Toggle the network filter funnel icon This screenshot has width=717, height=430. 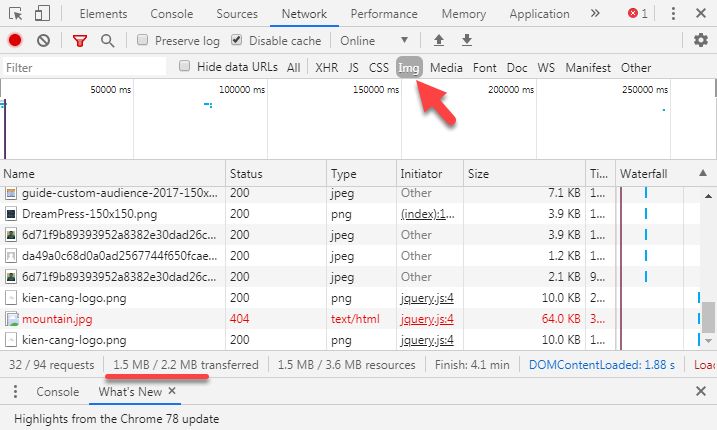click(80, 40)
